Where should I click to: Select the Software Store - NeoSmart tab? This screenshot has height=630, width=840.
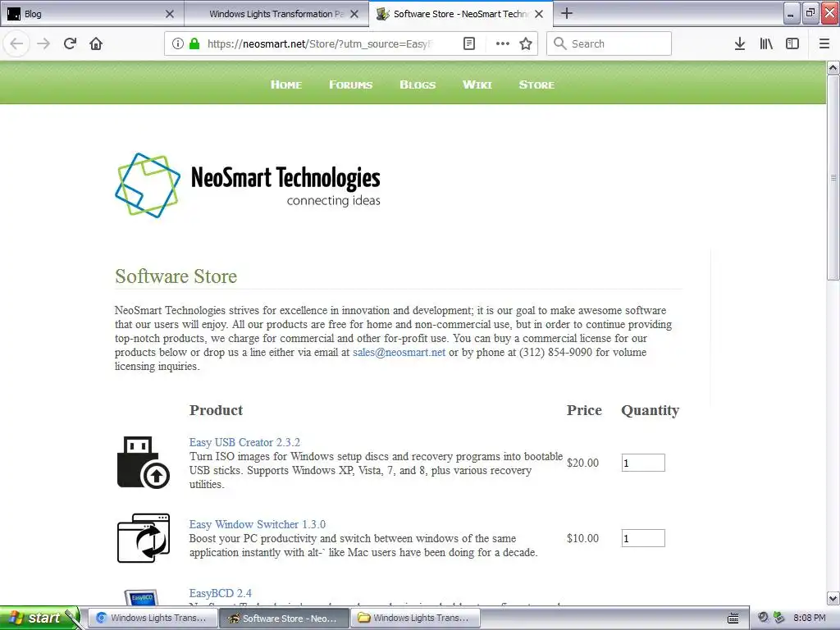tap(461, 14)
